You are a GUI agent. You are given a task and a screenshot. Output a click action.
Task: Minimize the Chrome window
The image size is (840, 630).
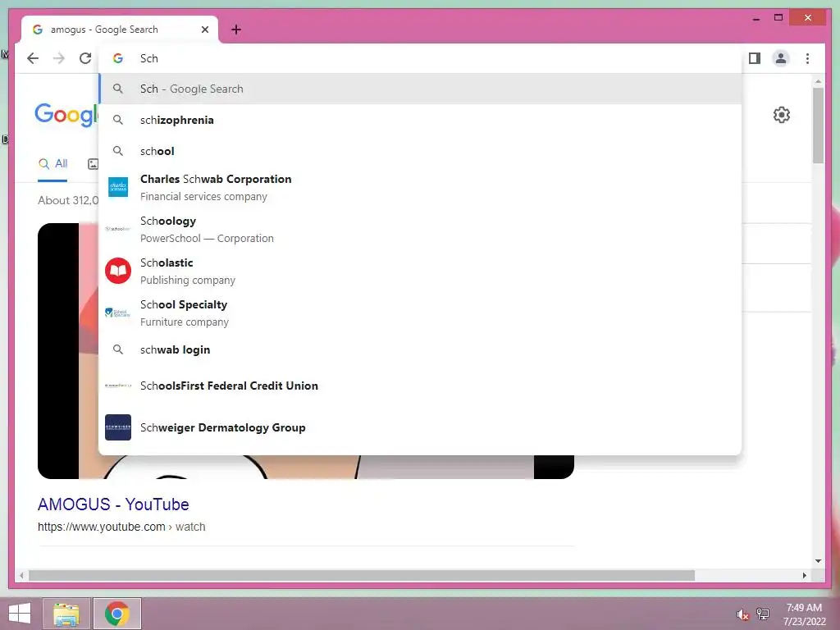(x=756, y=19)
